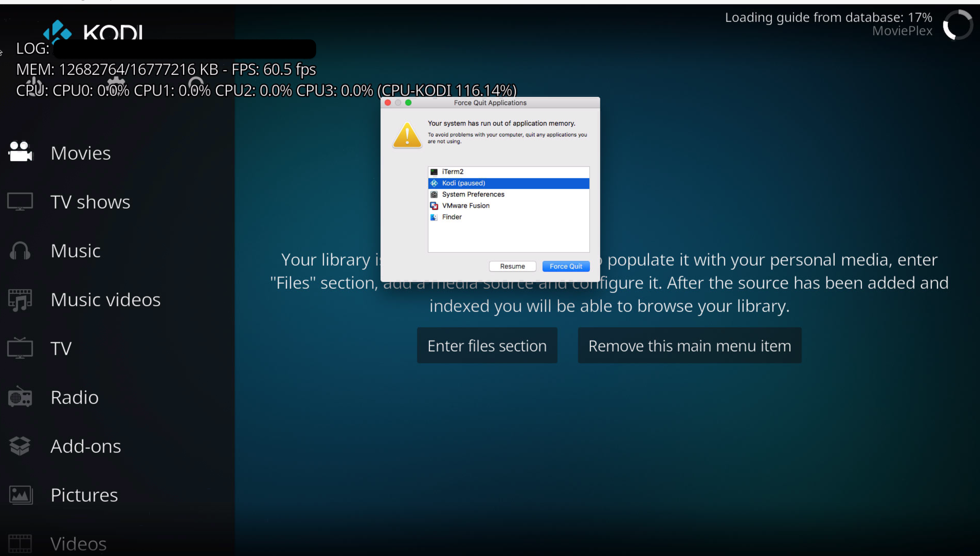Click the MEM usage debug line
980x556 pixels.
point(166,69)
